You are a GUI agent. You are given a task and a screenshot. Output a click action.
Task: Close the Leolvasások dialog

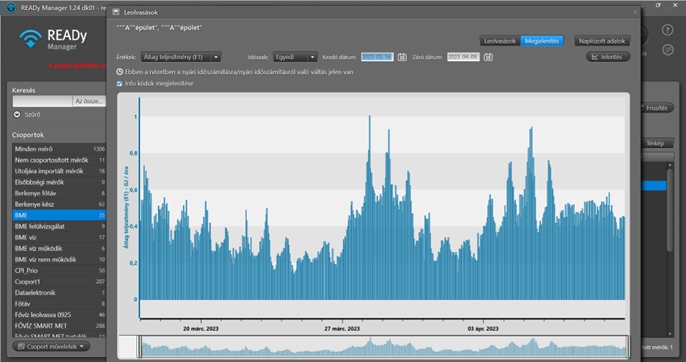tap(635, 12)
